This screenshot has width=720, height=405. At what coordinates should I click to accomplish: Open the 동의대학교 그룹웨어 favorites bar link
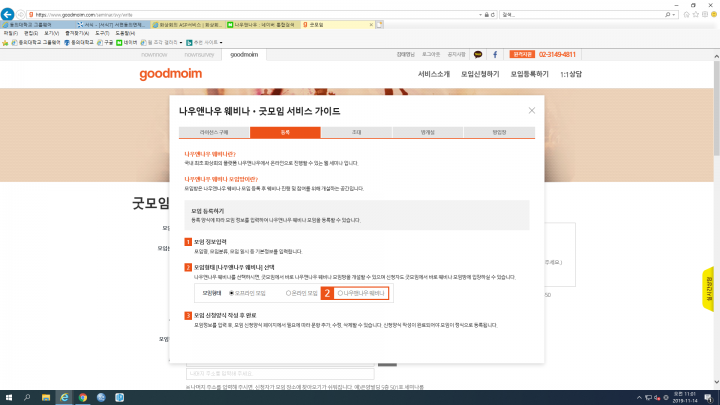tap(36, 43)
